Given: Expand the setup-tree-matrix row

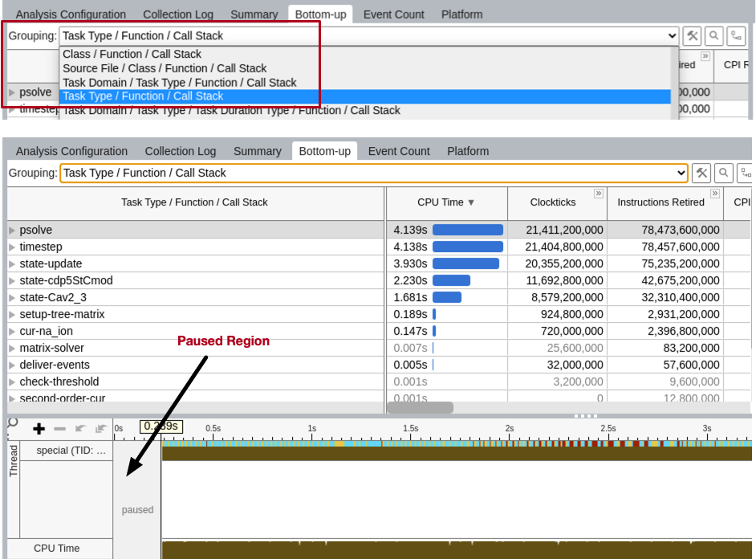Looking at the screenshot, I should (x=12, y=314).
